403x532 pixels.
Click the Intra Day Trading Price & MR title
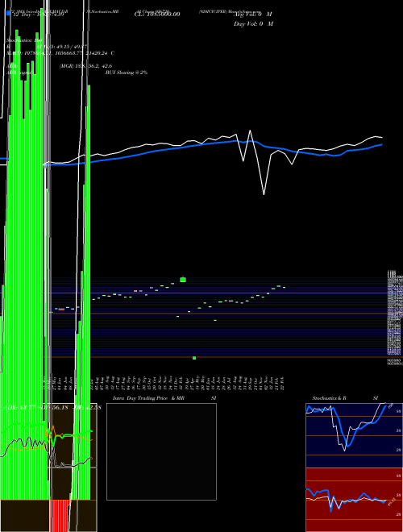148,398
